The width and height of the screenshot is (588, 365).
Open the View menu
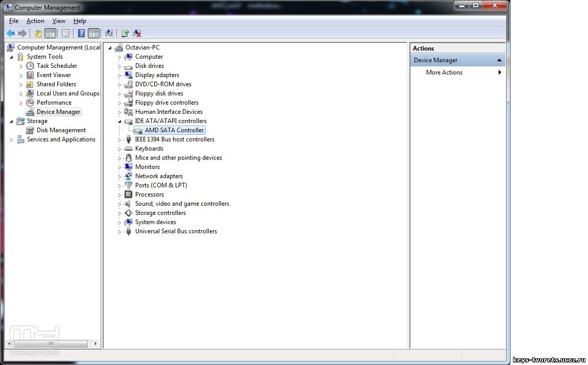pos(59,21)
